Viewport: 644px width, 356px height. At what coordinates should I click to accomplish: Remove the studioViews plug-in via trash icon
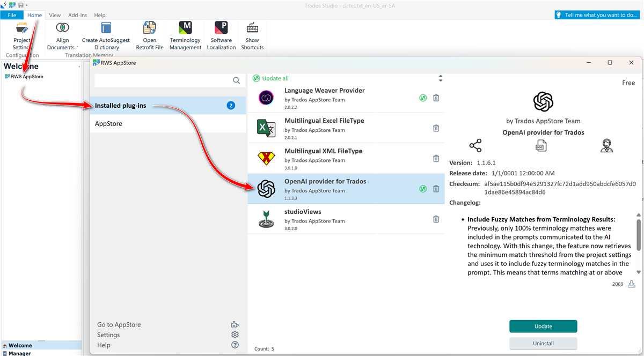coord(436,219)
